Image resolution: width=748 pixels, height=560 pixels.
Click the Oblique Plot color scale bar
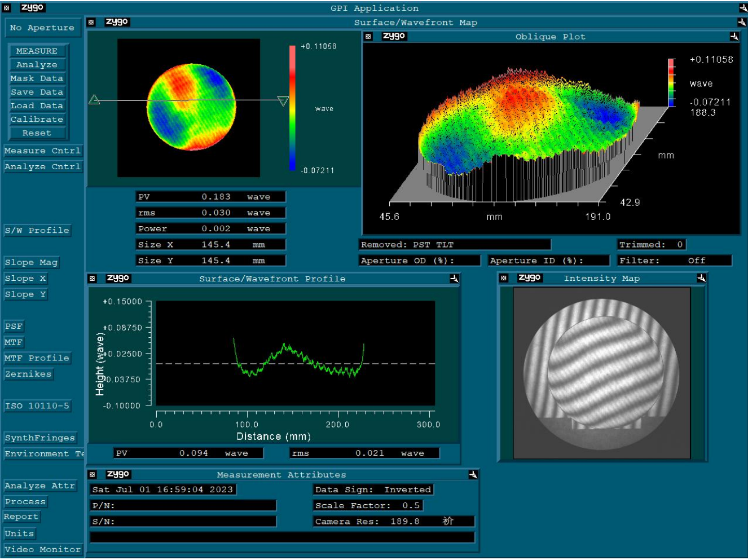[671, 82]
